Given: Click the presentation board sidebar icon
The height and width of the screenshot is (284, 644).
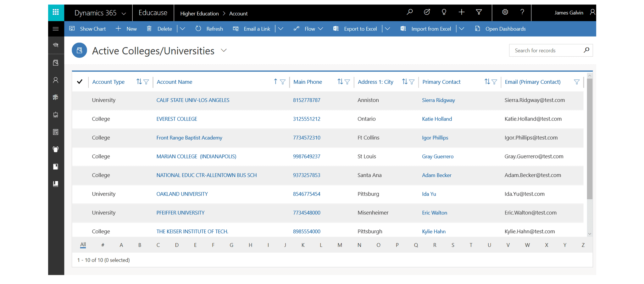Looking at the screenshot, I should pyautogui.click(x=56, y=115).
